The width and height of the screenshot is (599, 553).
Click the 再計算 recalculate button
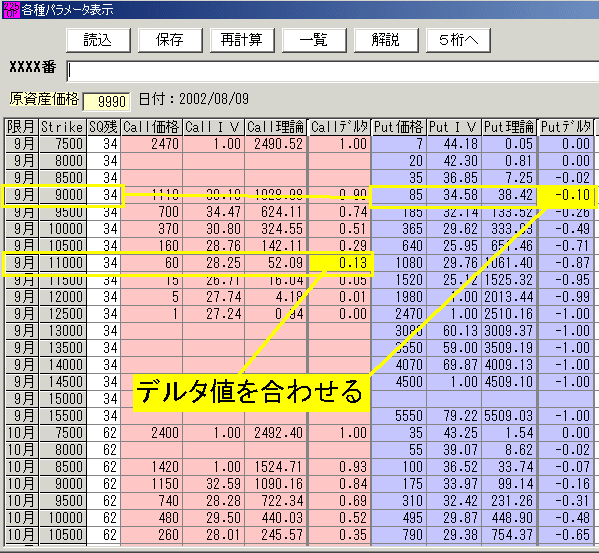(242, 40)
